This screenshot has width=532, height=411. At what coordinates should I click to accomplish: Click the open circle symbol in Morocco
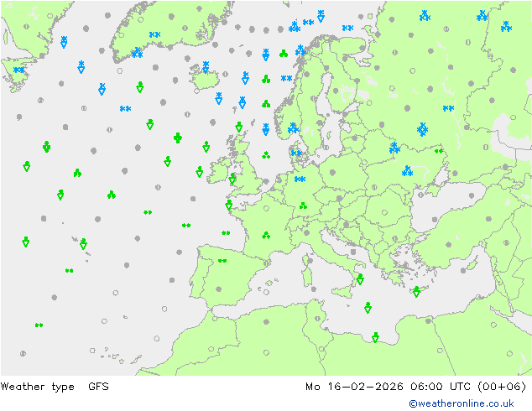[x=211, y=349]
